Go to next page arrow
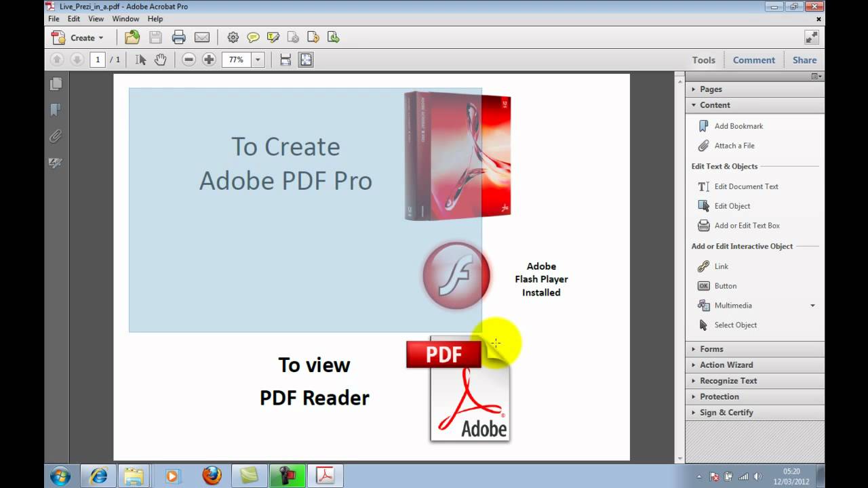868x488 pixels. point(77,60)
